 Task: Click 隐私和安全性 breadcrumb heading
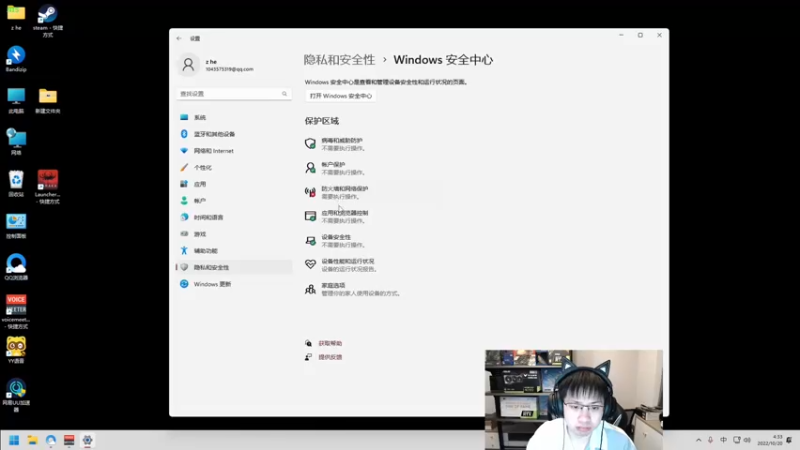339,60
